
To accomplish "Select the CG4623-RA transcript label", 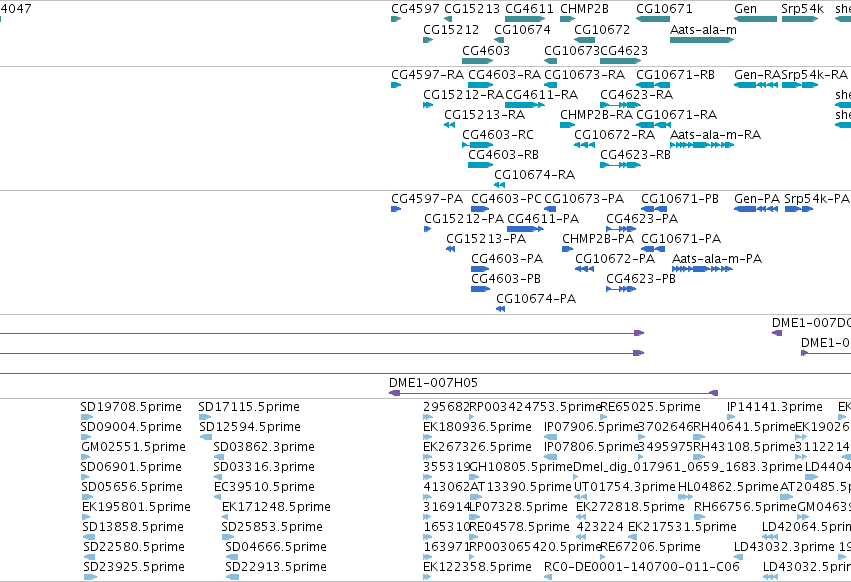I will tap(637, 94).
